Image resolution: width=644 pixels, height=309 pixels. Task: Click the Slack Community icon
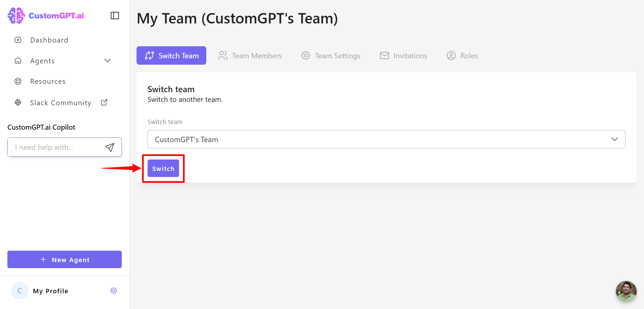pyautogui.click(x=18, y=103)
